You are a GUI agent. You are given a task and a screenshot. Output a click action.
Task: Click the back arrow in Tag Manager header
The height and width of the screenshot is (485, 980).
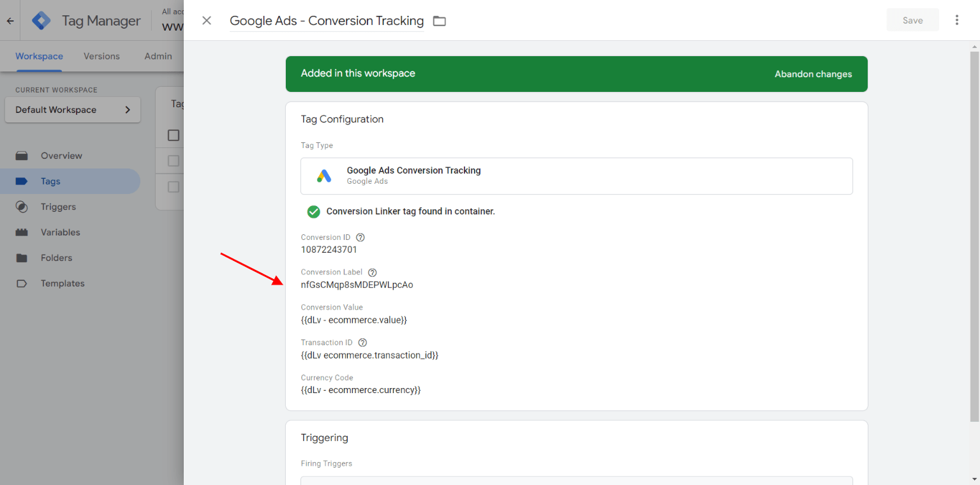pyautogui.click(x=10, y=20)
